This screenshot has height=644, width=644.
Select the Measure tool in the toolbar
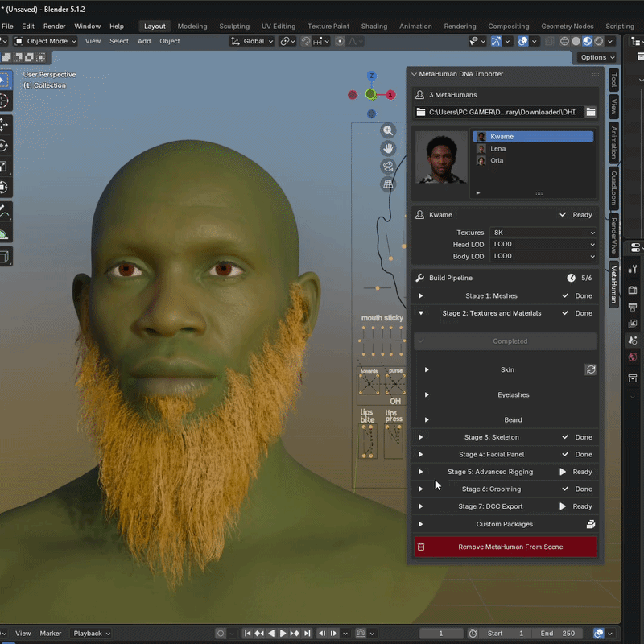[x=4, y=233]
